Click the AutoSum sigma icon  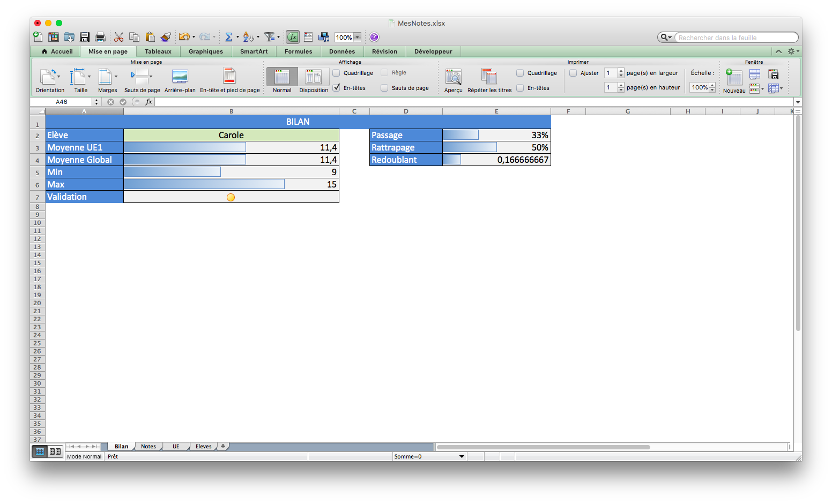228,37
